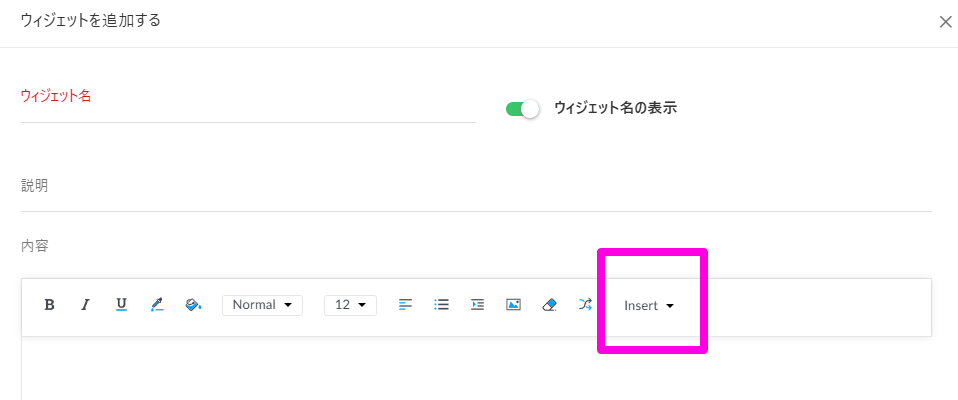Insert a bulleted list

[x=441, y=305]
